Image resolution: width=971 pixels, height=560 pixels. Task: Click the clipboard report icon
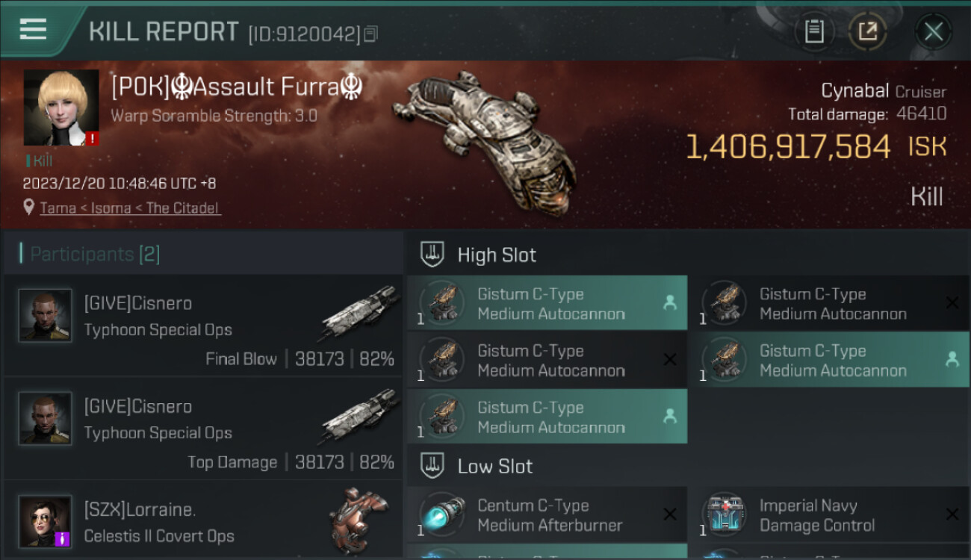tap(813, 31)
